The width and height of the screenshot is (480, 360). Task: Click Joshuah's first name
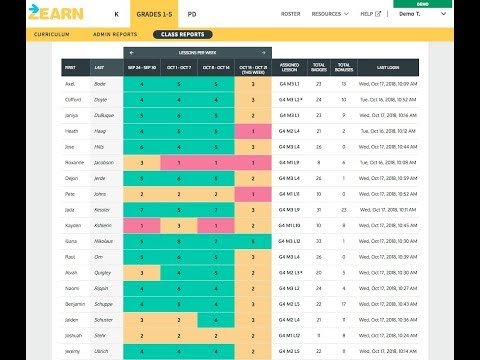[73, 336]
